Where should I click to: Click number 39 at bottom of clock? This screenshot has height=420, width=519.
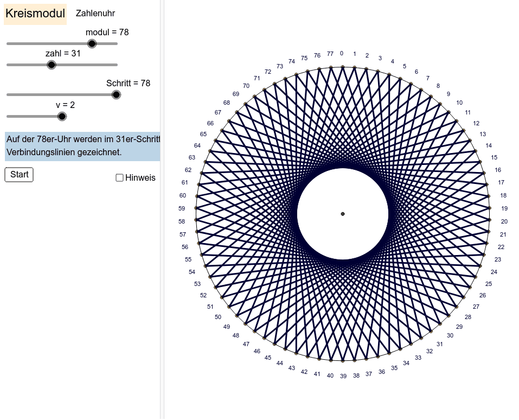coord(343,376)
